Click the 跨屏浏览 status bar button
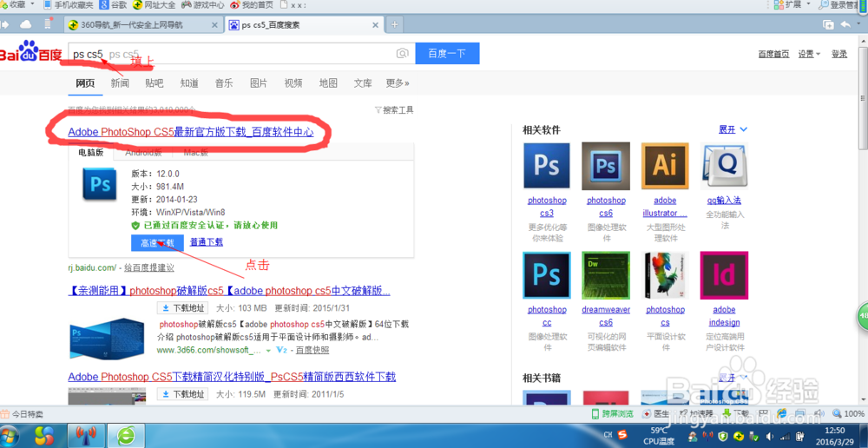 [x=612, y=413]
